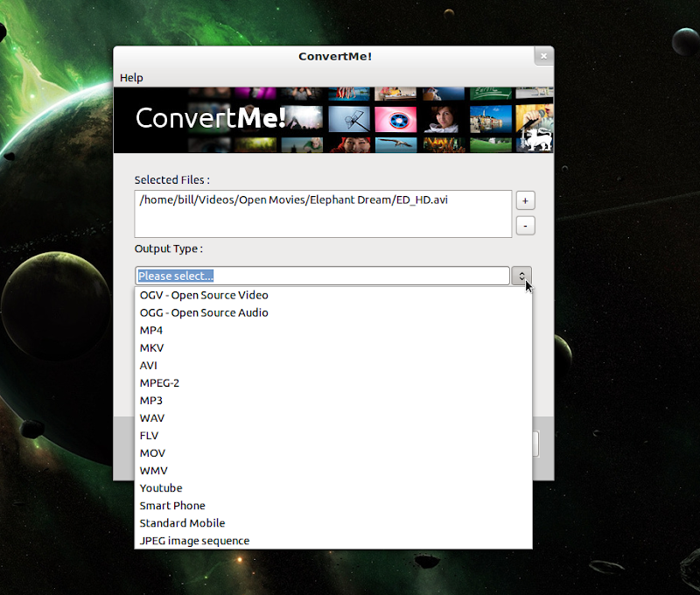This screenshot has width=700, height=595.
Task: Select AVI output type
Action: click(333, 365)
